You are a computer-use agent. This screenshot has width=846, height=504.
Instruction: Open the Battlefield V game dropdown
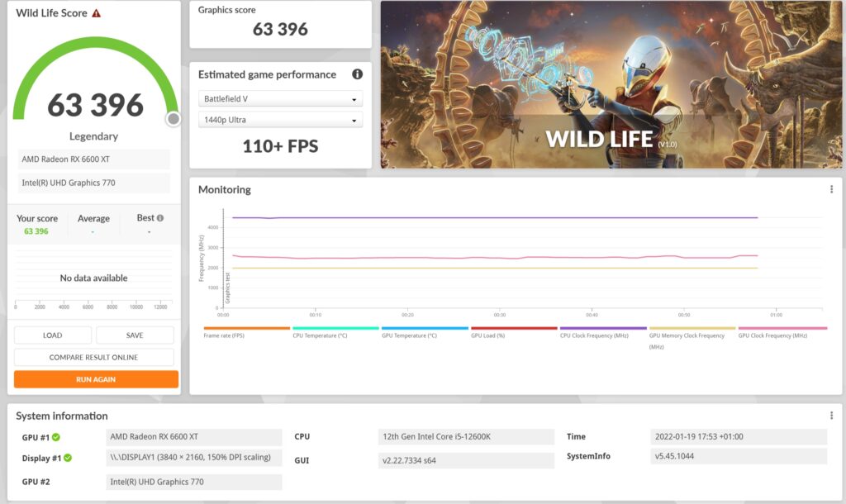pos(281,99)
